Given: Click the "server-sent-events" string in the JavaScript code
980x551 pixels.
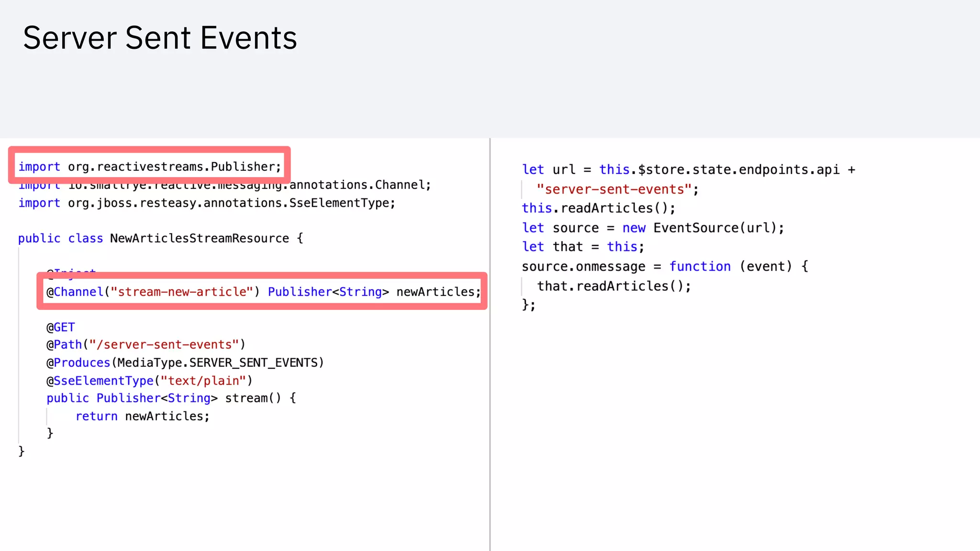Looking at the screenshot, I should pyautogui.click(x=613, y=189).
